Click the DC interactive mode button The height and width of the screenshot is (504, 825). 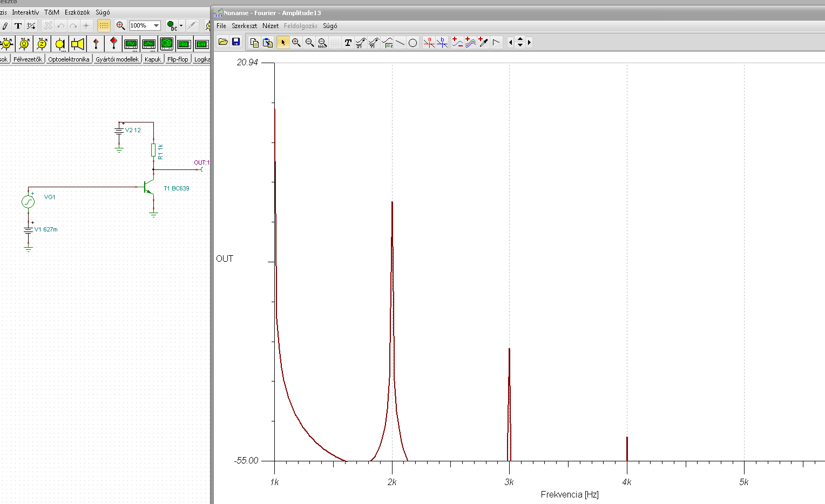(x=172, y=25)
